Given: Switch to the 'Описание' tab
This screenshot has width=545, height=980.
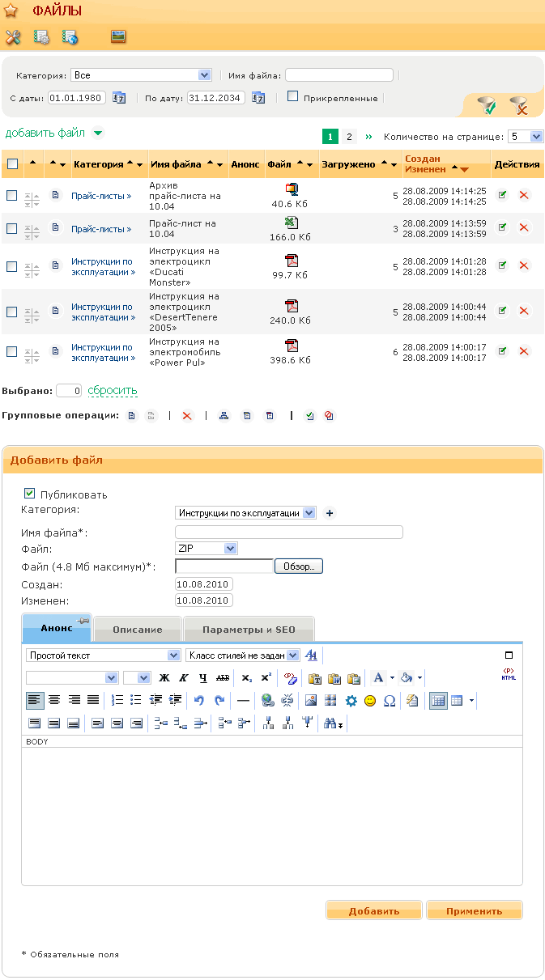Looking at the screenshot, I should (138, 630).
